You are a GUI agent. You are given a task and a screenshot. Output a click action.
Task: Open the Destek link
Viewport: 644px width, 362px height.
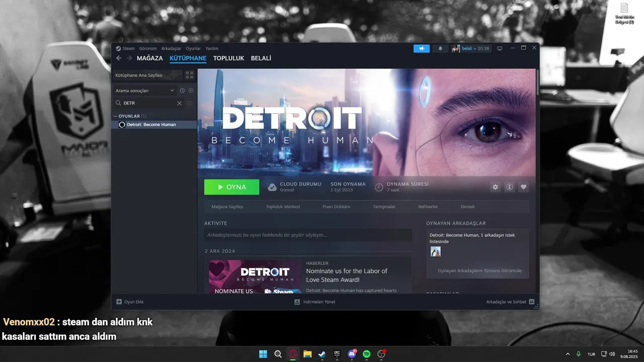[467, 207]
